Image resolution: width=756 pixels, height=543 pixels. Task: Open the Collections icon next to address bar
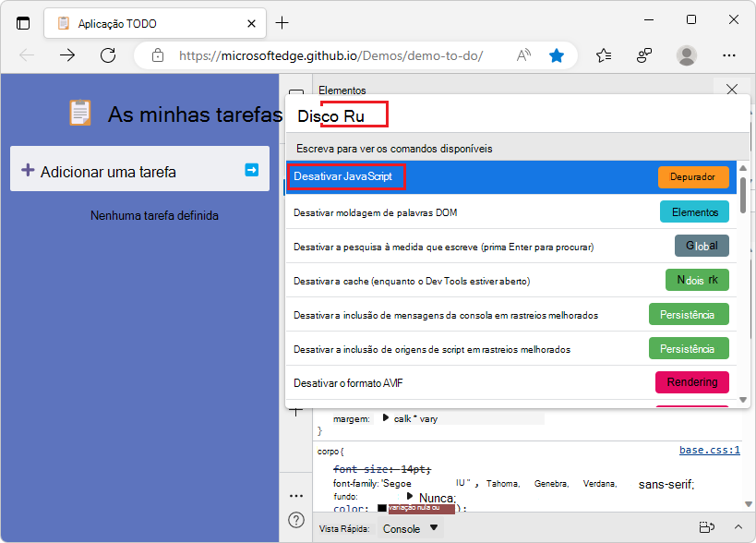click(x=604, y=55)
